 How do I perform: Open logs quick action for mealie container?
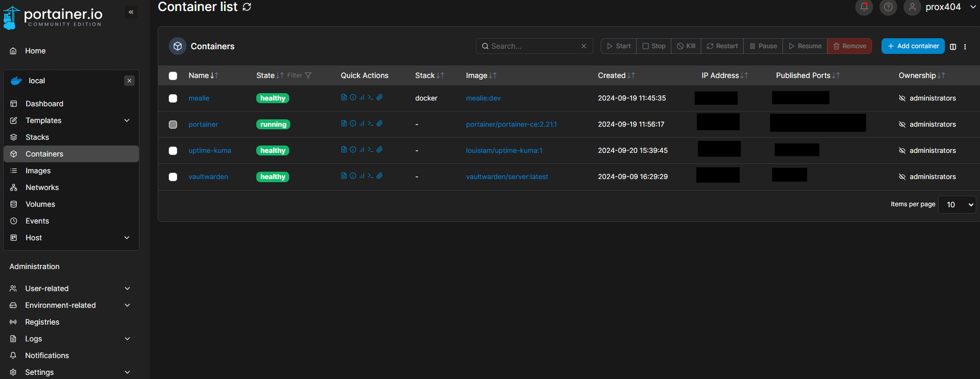(344, 97)
